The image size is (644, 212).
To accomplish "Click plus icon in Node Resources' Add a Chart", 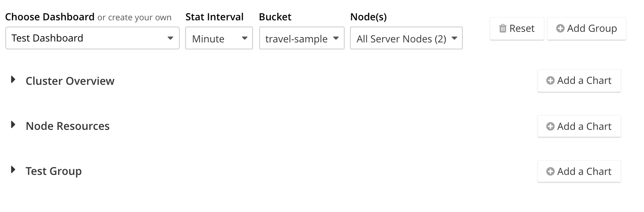I will click(550, 127).
